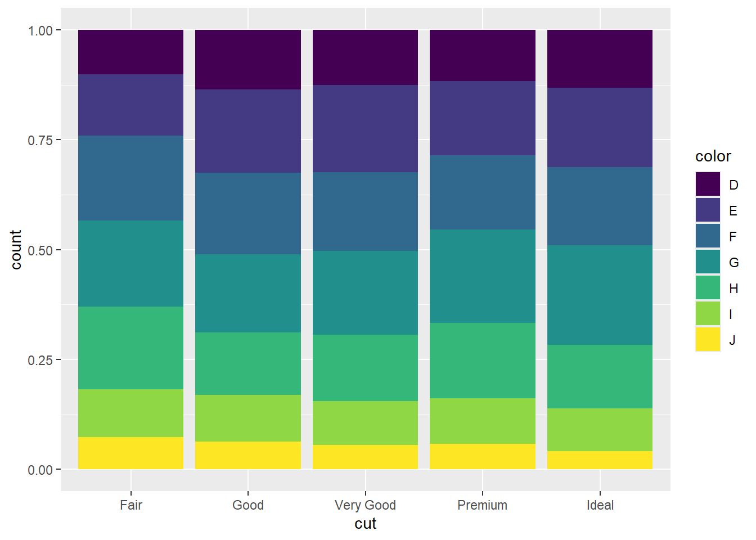This screenshot has width=756, height=540.
Task: Click the 1.00 y-axis tick label
Action: [40, 30]
